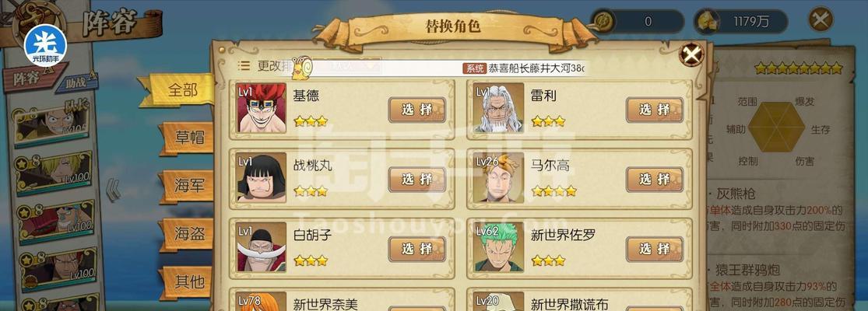This screenshot has height=311, width=868.
Task: Choose 马尔高 with its 选择 button
Action: point(655,179)
